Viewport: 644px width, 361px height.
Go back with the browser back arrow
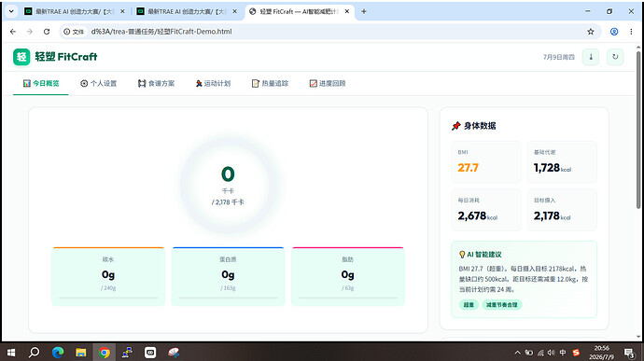pos(13,32)
